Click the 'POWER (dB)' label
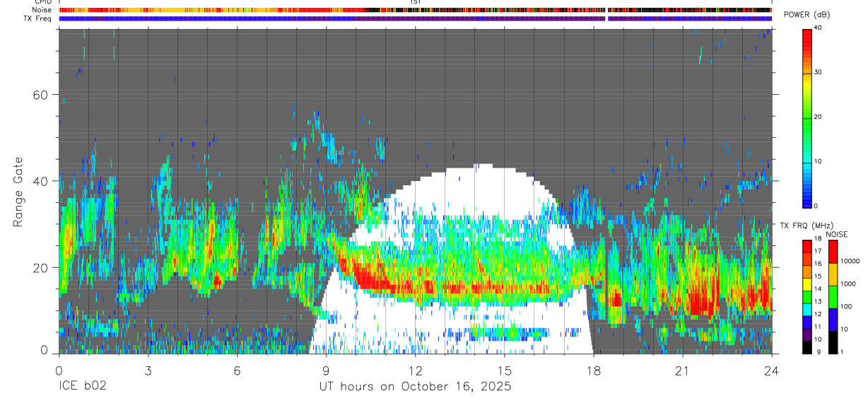The height and width of the screenshot is (401, 868). click(807, 15)
